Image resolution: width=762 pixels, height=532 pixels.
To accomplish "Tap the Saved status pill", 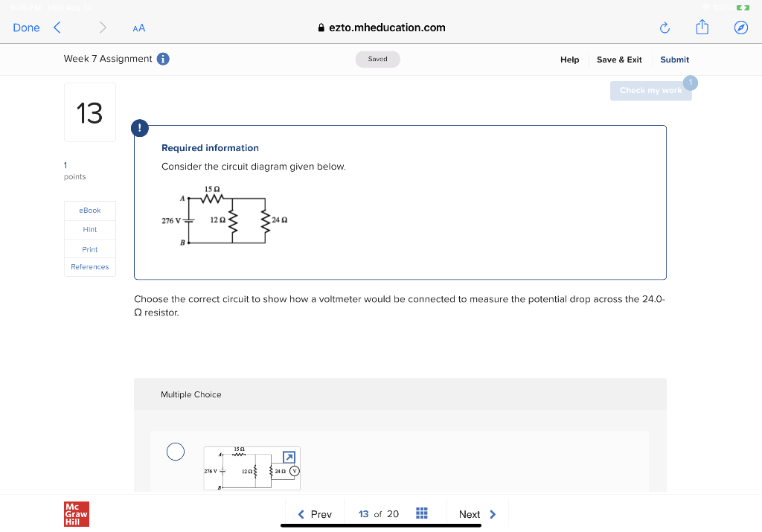I will pos(377,59).
